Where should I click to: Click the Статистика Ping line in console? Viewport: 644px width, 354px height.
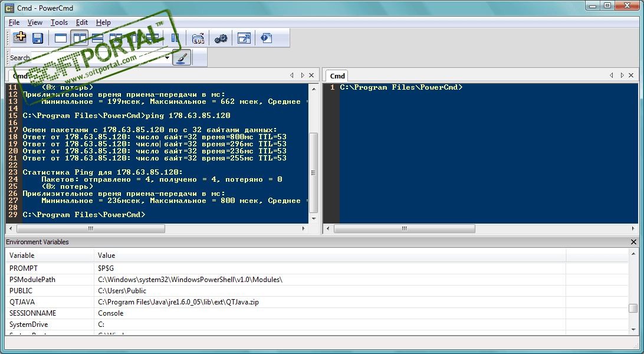[103, 172]
